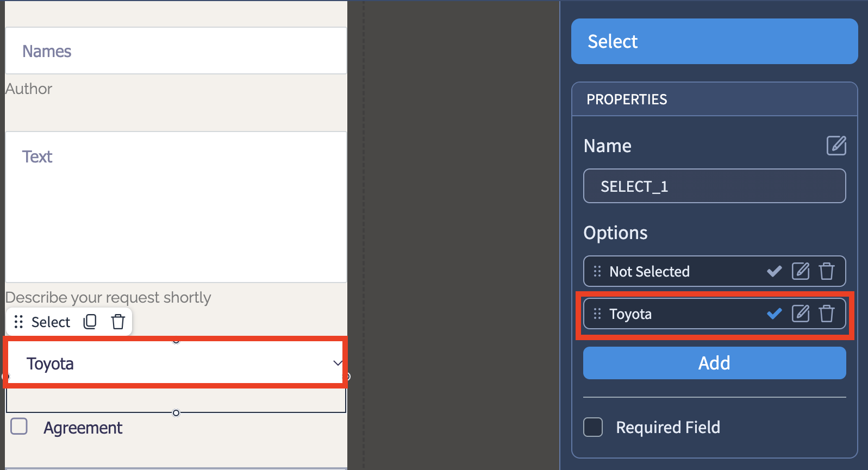Image resolution: width=868 pixels, height=470 pixels.
Task: Focus the SELECT_1 name input field
Action: (714, 186)
